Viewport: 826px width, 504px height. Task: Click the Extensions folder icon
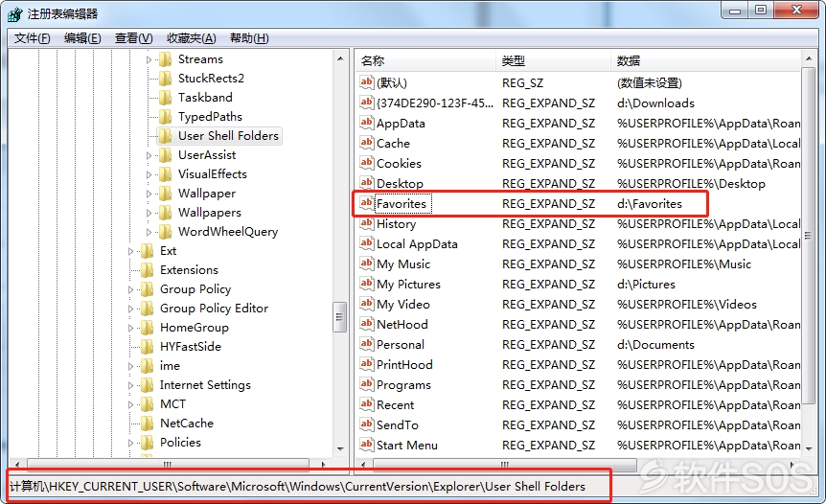[148, 270]
